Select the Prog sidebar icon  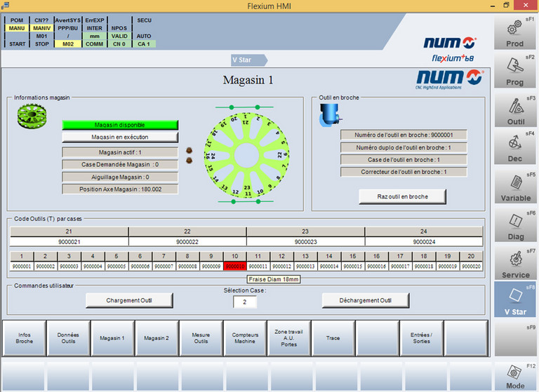pos(515,72)
